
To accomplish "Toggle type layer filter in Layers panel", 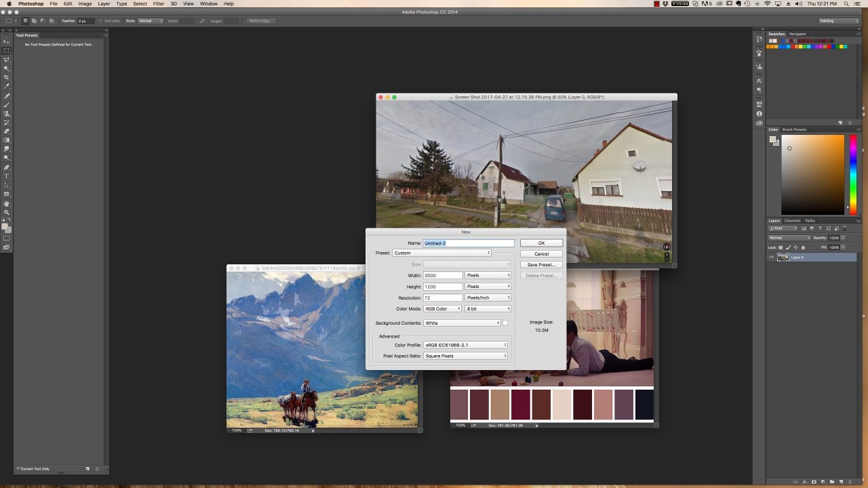I will tap(820, 228).
